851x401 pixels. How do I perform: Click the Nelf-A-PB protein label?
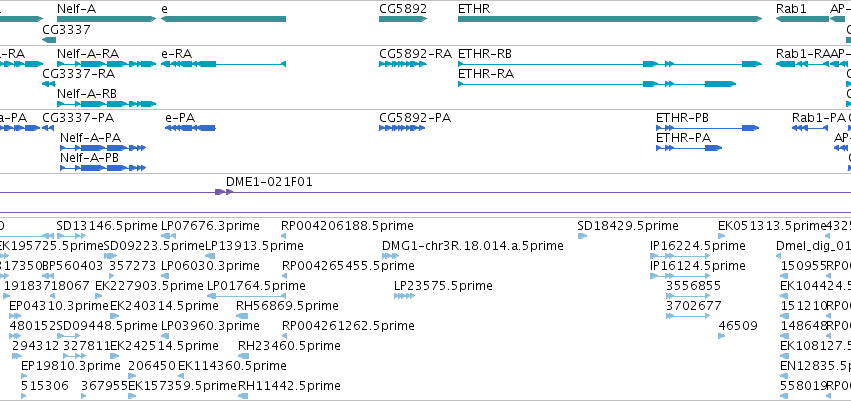90,158
